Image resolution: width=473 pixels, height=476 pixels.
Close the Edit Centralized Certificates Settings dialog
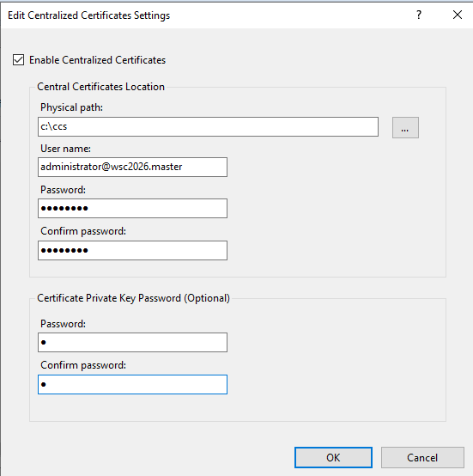[x=458, y=15]
